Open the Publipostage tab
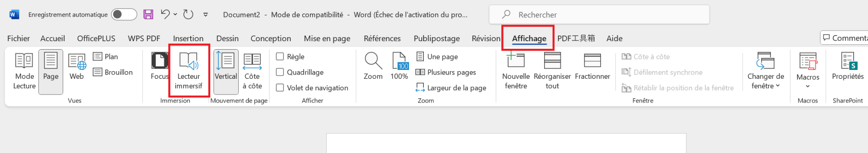The width and height of the screenshot is (868, 153). 437,39
